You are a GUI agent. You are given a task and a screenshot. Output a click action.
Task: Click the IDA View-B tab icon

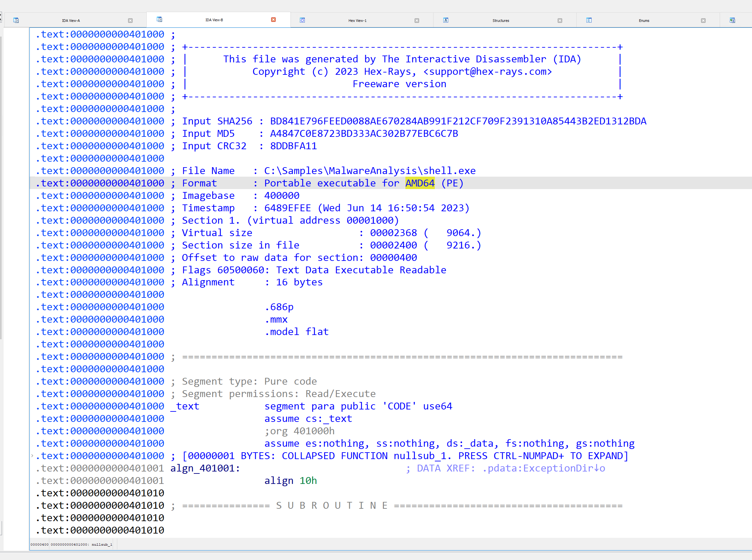159,20
